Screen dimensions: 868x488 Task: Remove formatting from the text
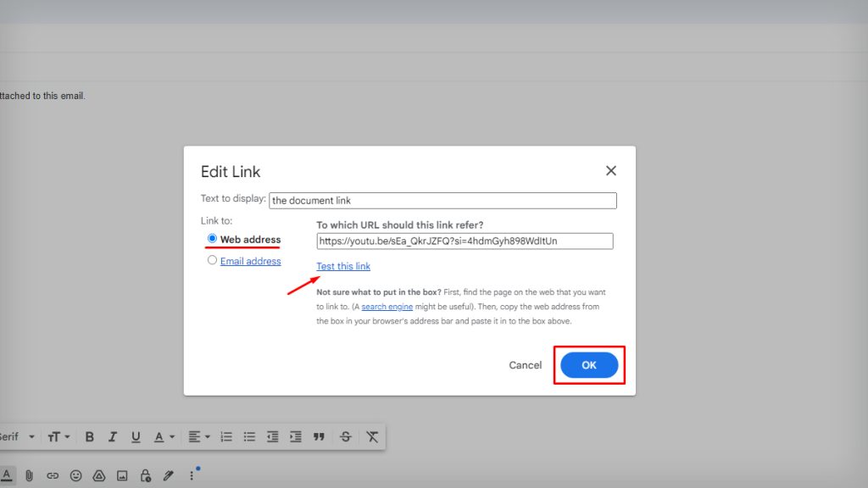coord(373,436)
